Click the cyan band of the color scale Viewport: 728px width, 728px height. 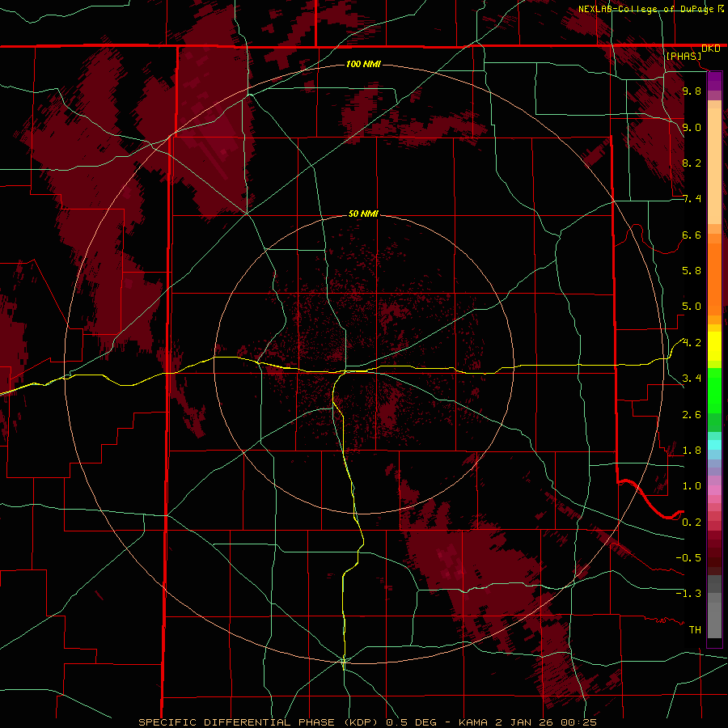tap(714, 445)
